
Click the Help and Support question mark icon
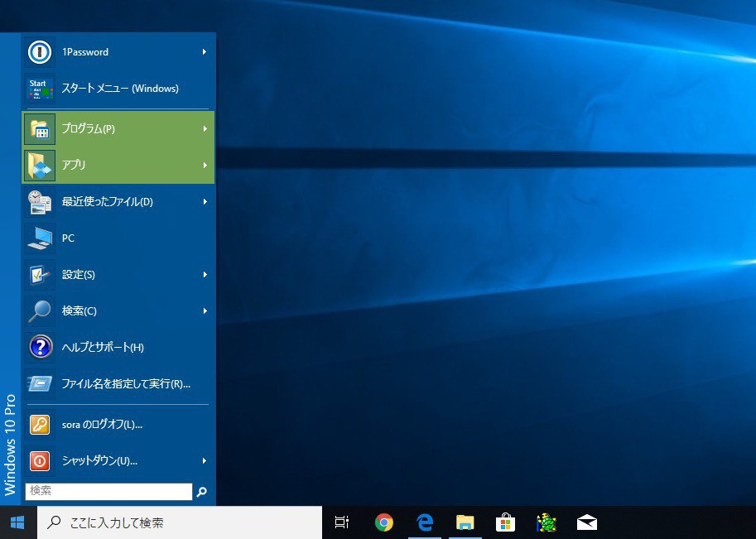click(x=40, y=347)
